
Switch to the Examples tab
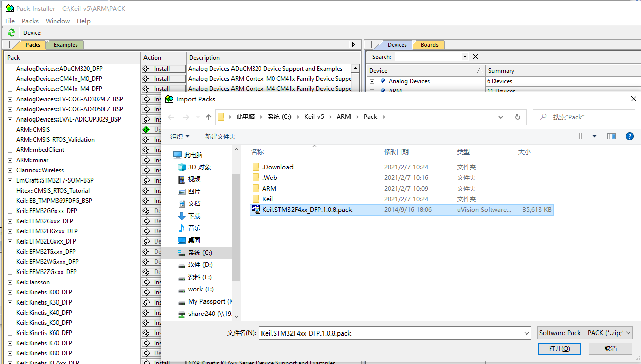(x=65, y=45)
